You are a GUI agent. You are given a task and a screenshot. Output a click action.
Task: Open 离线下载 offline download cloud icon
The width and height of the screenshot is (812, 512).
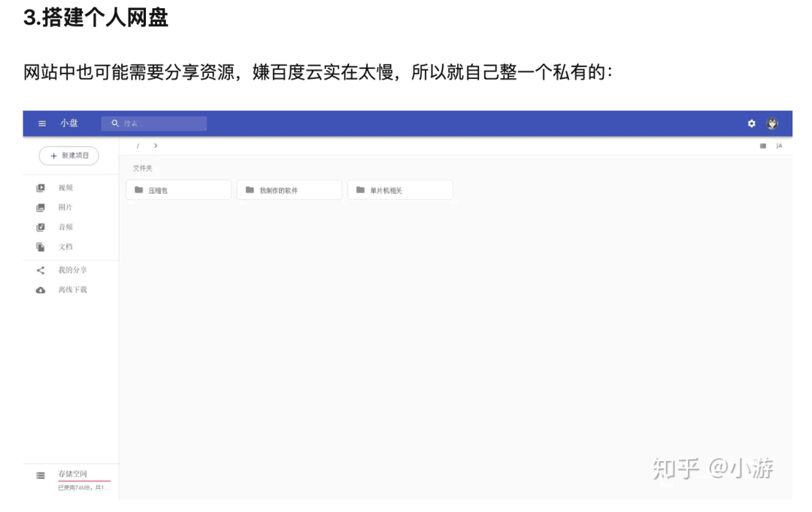41,289
